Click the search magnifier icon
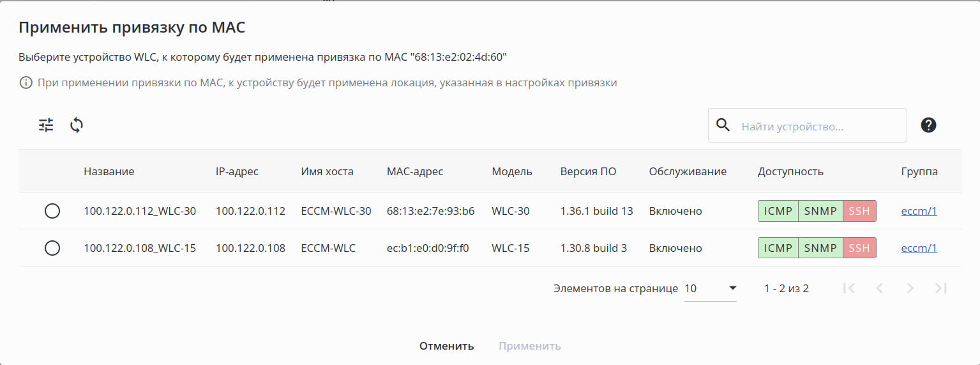 (723, 125)
